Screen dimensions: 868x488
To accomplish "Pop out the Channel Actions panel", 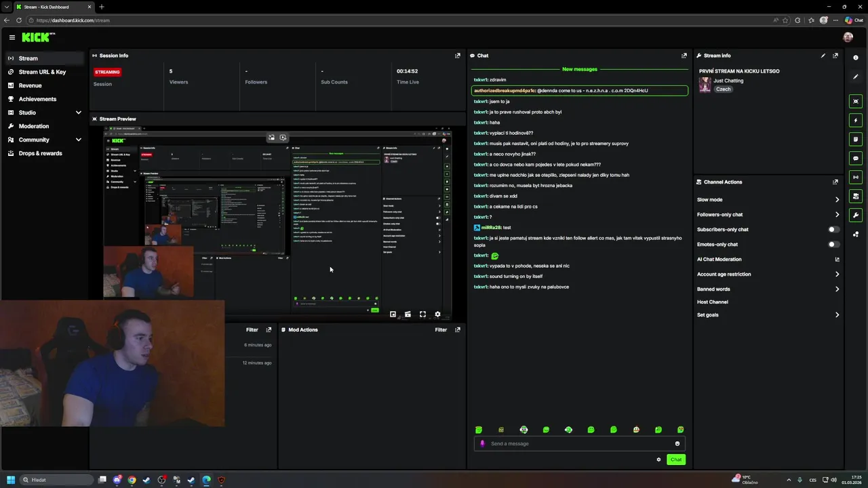I will [835, 182].
